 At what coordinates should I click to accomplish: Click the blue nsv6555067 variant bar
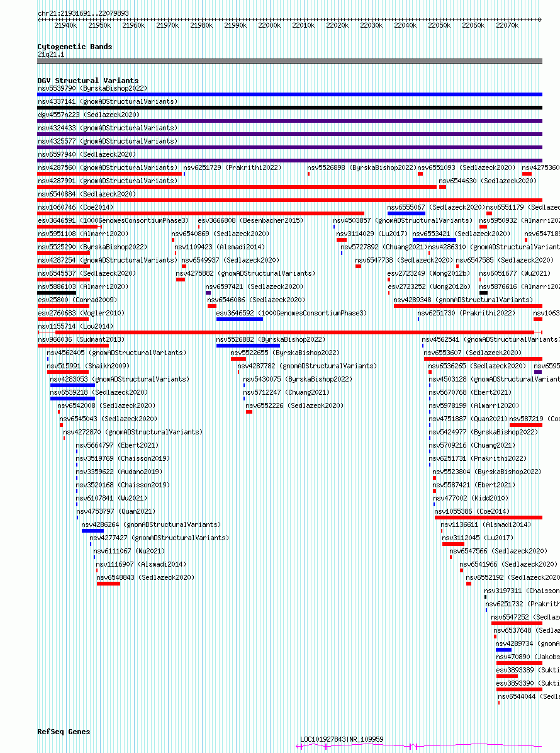click(x=406, y=213)
